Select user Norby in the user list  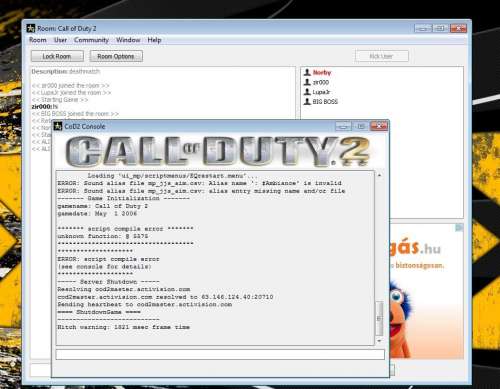pos(322,72)
